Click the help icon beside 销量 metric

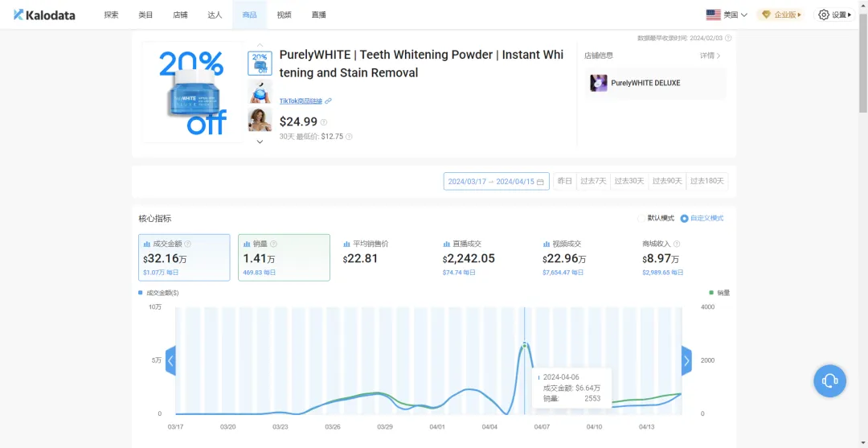[x=273, y=244]
